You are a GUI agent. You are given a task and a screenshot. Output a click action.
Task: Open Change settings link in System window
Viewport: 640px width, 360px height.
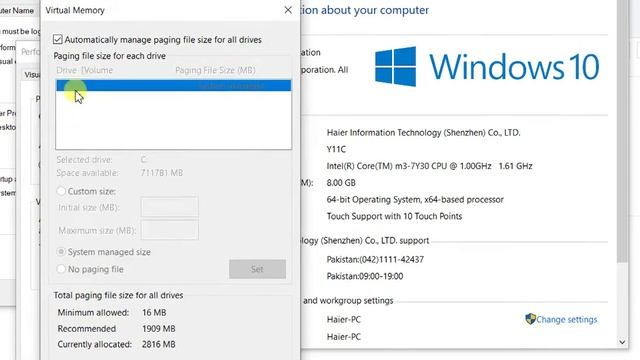click(x=567, y=320)
